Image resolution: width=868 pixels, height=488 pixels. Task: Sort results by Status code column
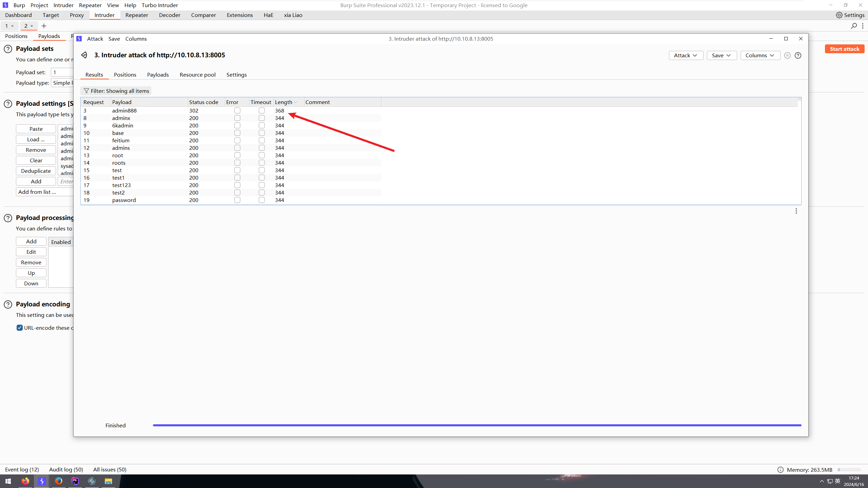point(206,102)
